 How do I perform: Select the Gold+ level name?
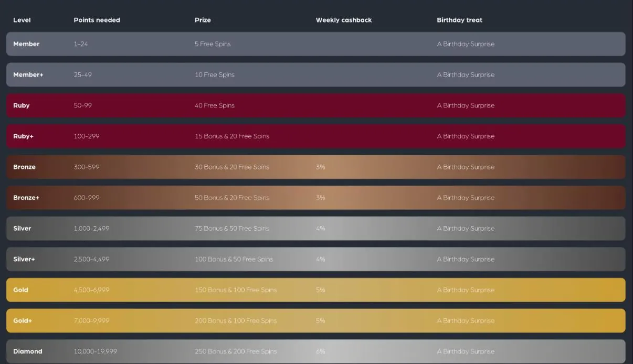tap(23, 320)
